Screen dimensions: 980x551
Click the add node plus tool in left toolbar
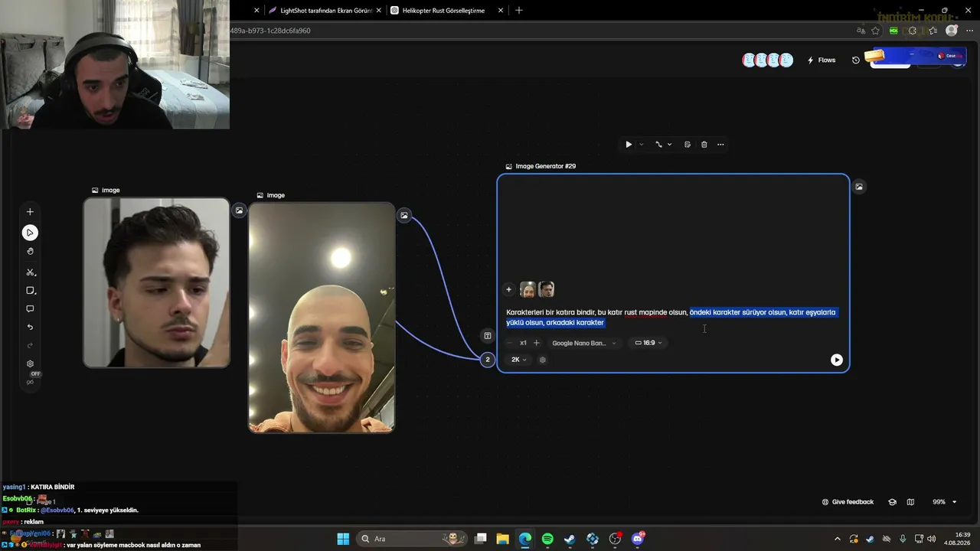point(30,212)
